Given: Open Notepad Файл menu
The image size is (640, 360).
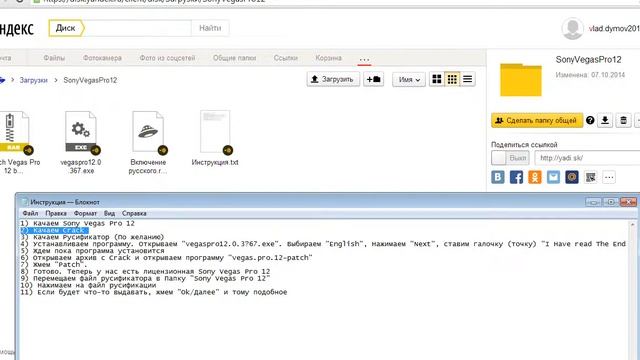Looking at the screenshot, I should [30, 213].
